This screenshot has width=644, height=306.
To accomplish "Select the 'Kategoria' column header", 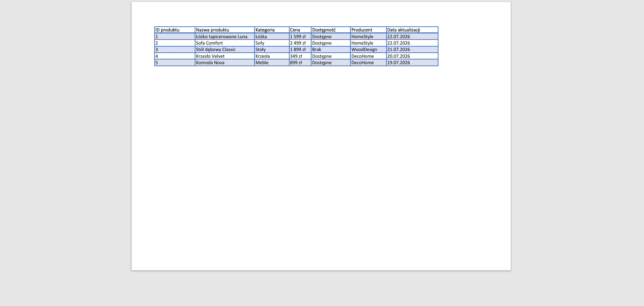I will pos(272,30).
